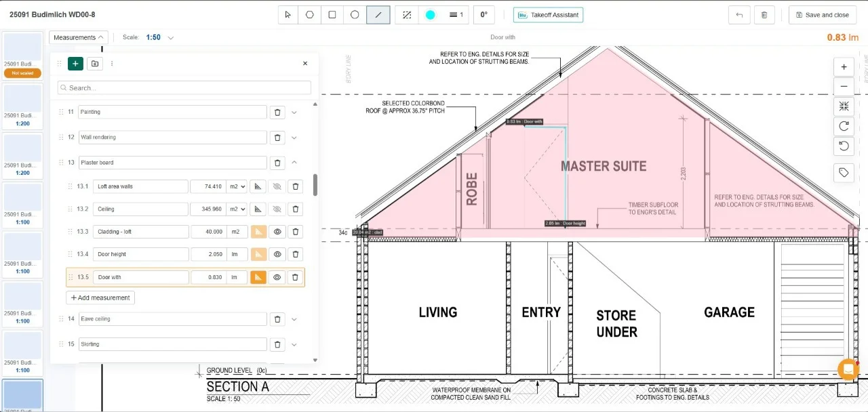Open the Takeoff Assistant
Image resolution: width=868 pixels, height=412 pixels.
548,15
